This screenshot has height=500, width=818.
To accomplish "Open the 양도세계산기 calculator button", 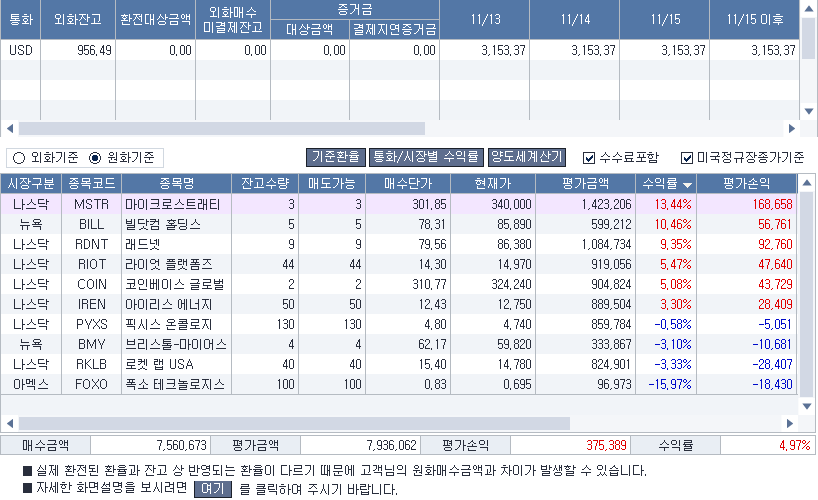I will [x=526, y=157].
